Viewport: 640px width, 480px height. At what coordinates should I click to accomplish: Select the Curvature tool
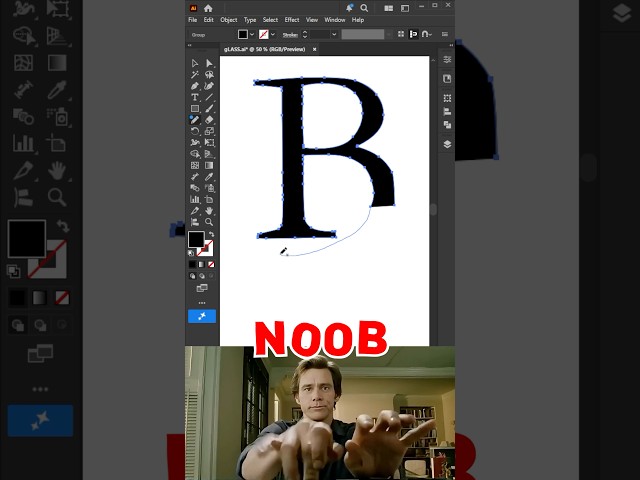click(x=209, y=86)
